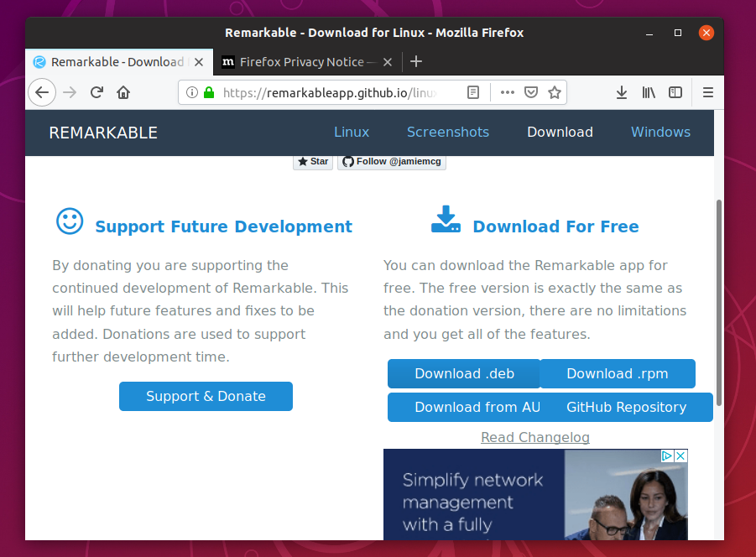Go back using the browser back arrow
Viewport: 756px width, 557px height.
point(42,92)
